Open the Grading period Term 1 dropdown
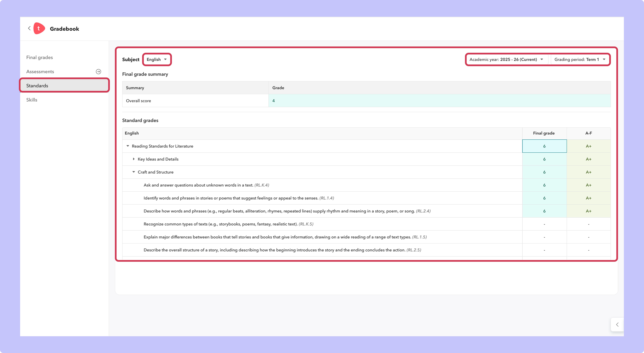Screen dimensions: 644x353 coord(580,59)
